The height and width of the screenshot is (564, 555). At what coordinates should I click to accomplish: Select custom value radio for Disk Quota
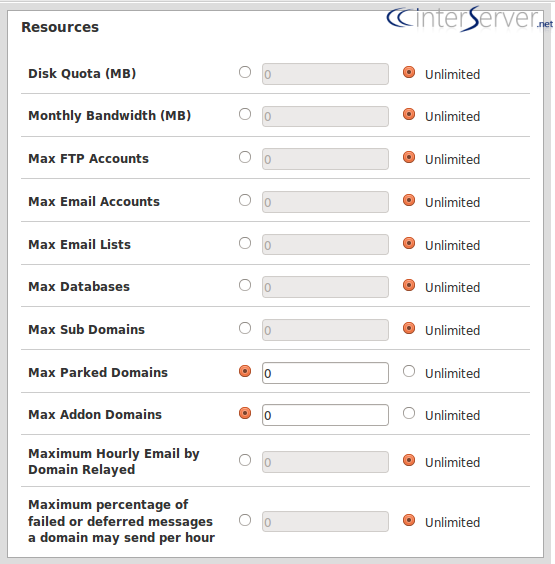coord(245,72)
